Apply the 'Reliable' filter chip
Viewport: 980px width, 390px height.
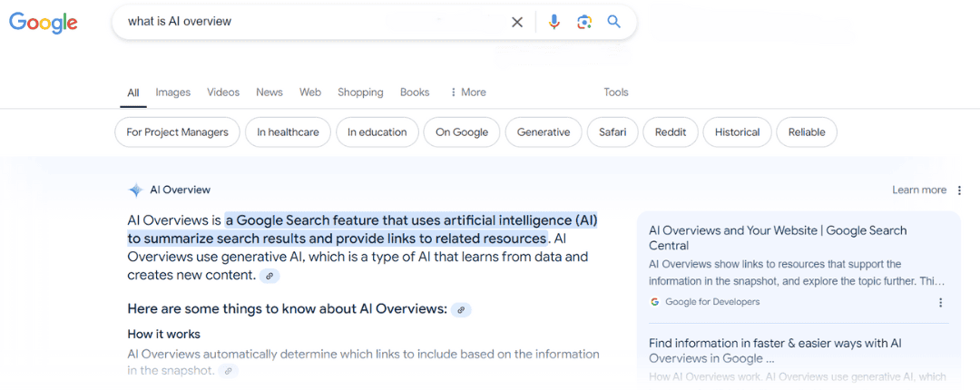[x=807, y=132]
